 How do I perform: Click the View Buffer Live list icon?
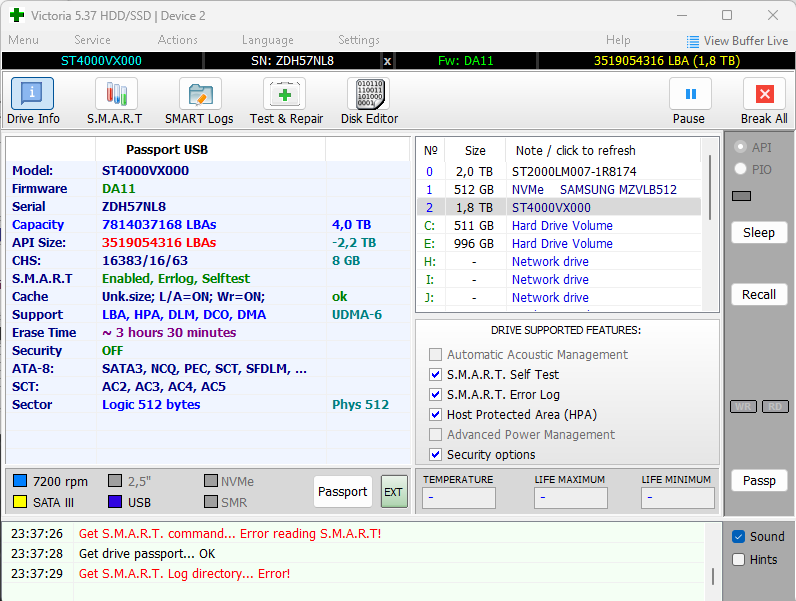[692, 41]
